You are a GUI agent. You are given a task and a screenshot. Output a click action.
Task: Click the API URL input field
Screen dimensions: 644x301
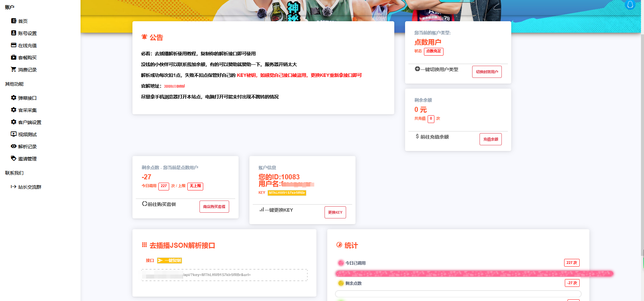coord(224,275)
